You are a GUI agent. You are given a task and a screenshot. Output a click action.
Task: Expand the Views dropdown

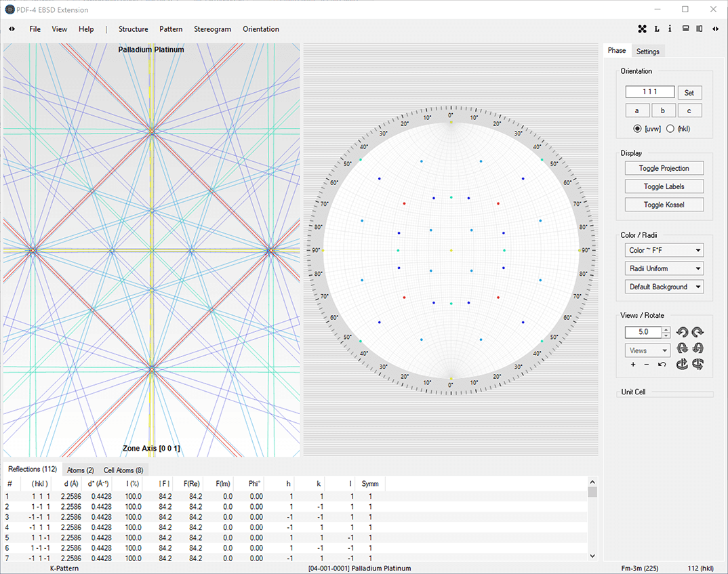pyautogui.click(x=647, y=350)
